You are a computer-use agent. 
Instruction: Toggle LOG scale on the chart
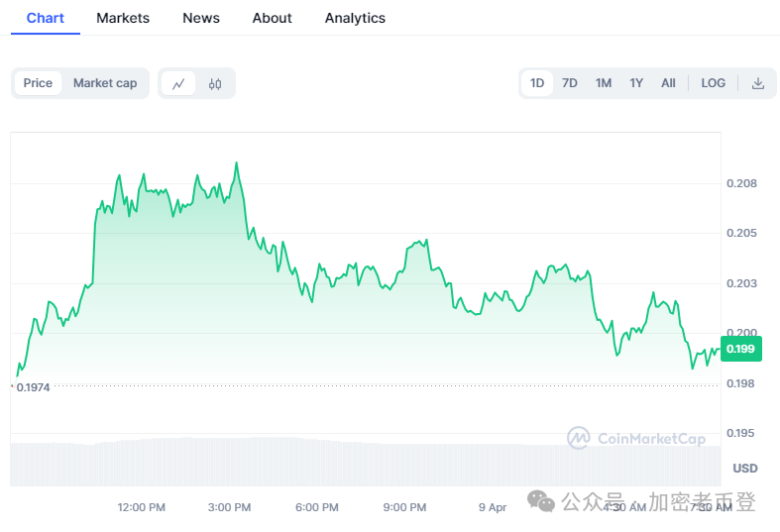click(x=713, y=83)
